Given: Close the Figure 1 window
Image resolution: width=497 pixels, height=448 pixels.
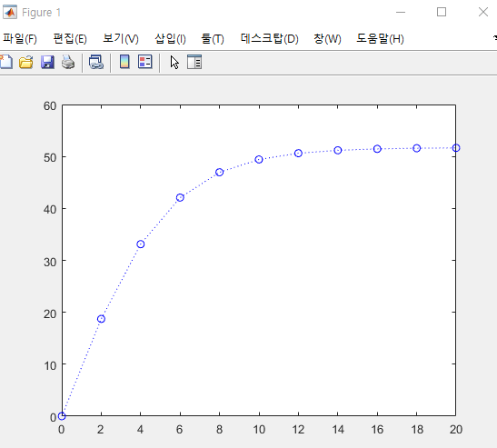Looking at the screenshot, I should pos(483,13).
